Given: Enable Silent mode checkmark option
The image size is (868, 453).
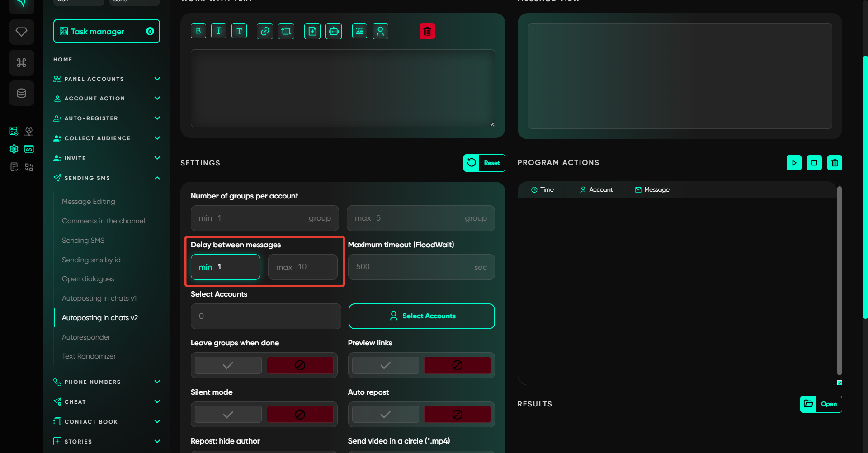Looking at the screenshot, I should point(228,415).
